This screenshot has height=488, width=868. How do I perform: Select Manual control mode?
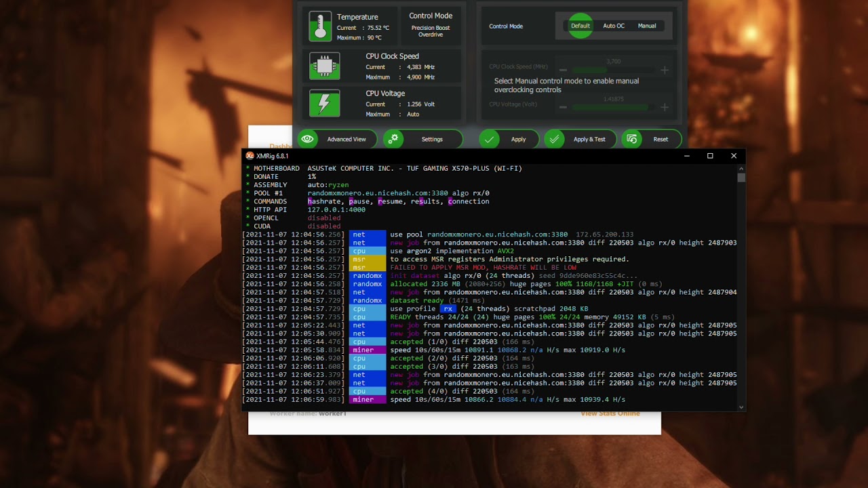(x=647, y=26)
